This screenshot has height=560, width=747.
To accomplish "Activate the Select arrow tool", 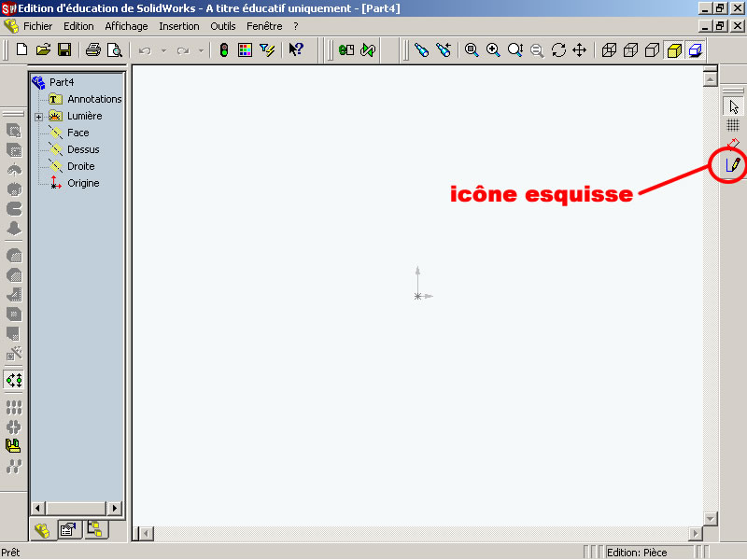I will point(733,105).
